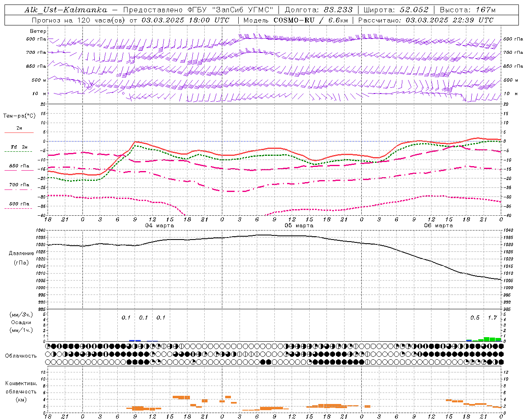
Task: Click the blue precipitation bar near 9h 04 марта
Action: [x=135, y=340]
